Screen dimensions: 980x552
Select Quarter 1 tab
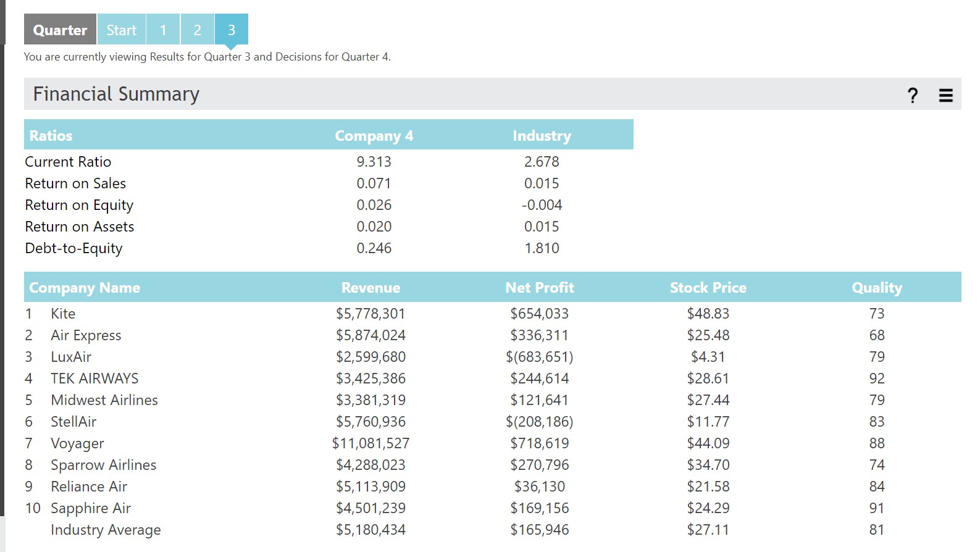[x=163, y=30]
